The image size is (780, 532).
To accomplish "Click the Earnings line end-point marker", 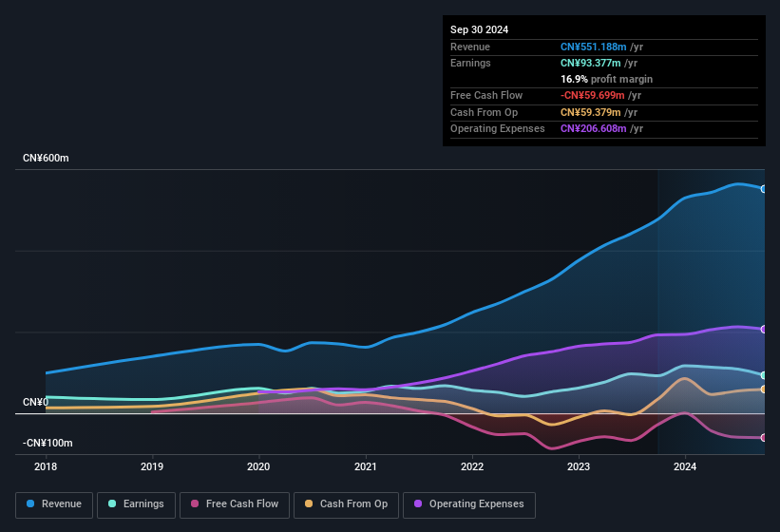I will 764,375.
